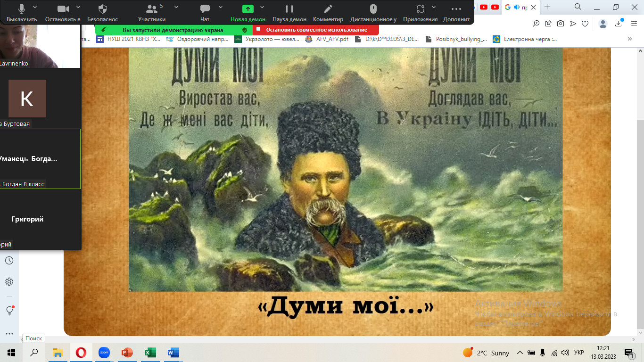This screenshot has height=362, width=644.
Task: Open taskbar search magnifier
Action: 34,353
